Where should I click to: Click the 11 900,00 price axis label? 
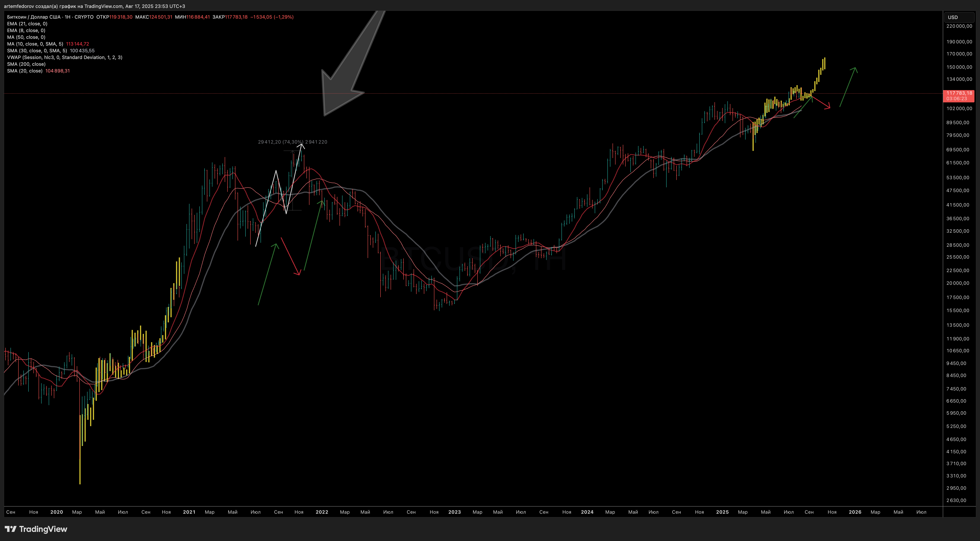(x=958, y=339)
